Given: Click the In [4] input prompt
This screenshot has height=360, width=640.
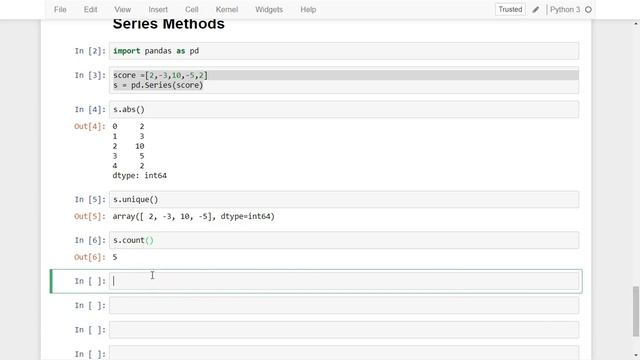Looking at the screenshot, I should (90, 109).
